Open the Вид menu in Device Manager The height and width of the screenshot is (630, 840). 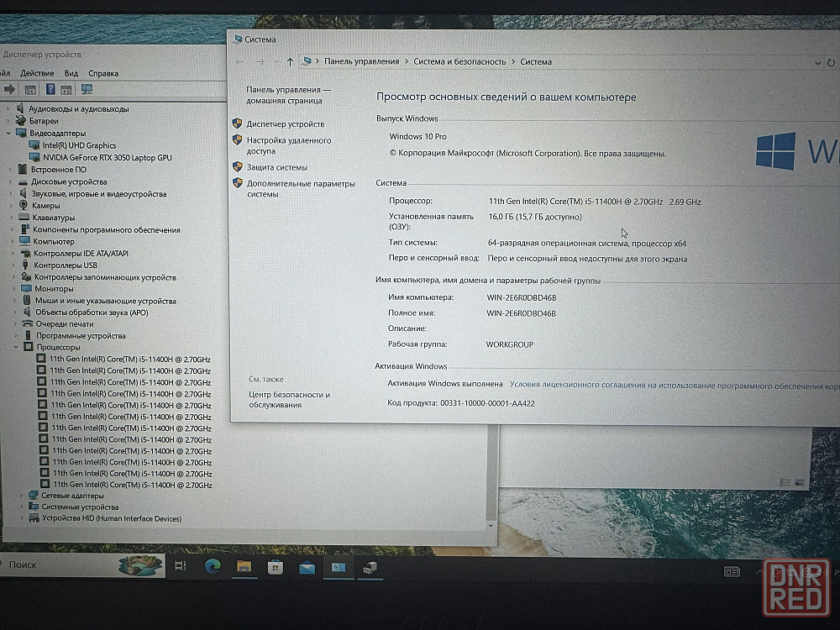[x=71, y=73]
